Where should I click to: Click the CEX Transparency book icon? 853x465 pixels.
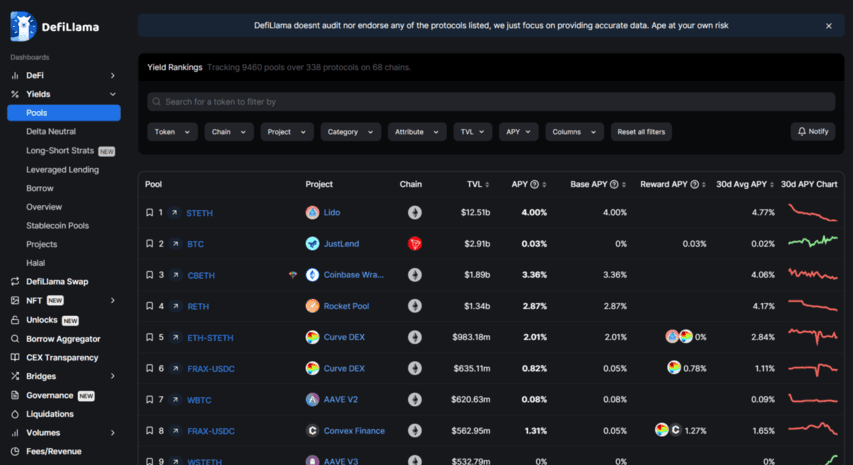tap(15, 357)
